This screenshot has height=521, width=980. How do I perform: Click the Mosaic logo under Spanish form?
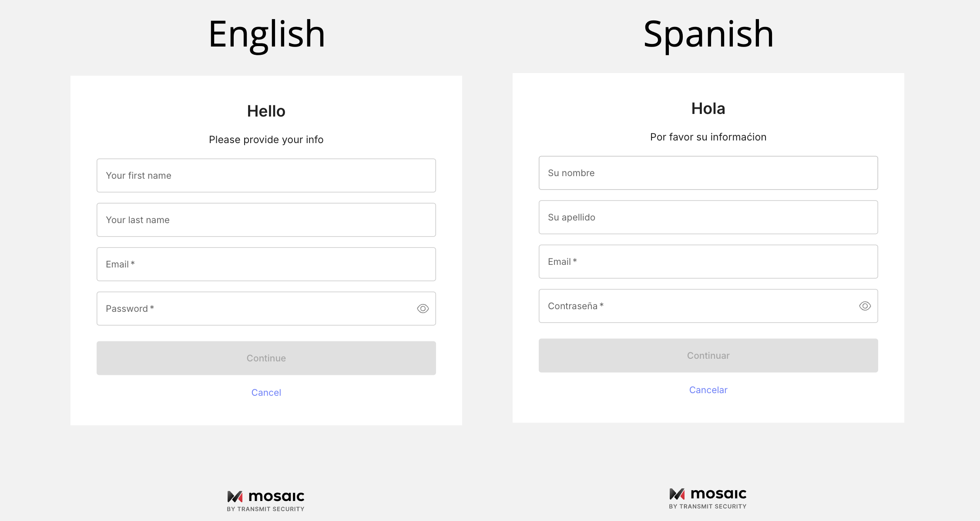tap(708, 498)
